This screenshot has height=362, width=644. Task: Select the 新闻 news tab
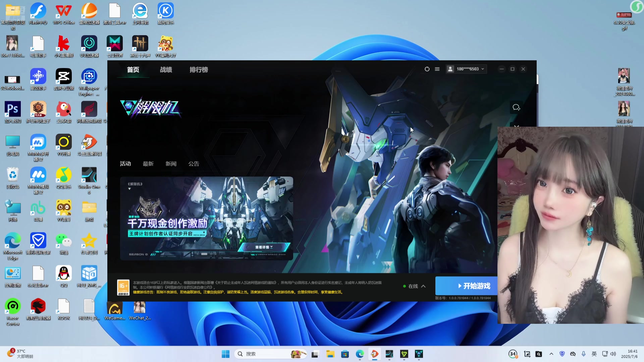pyautogui.click(x=171, y=164)
